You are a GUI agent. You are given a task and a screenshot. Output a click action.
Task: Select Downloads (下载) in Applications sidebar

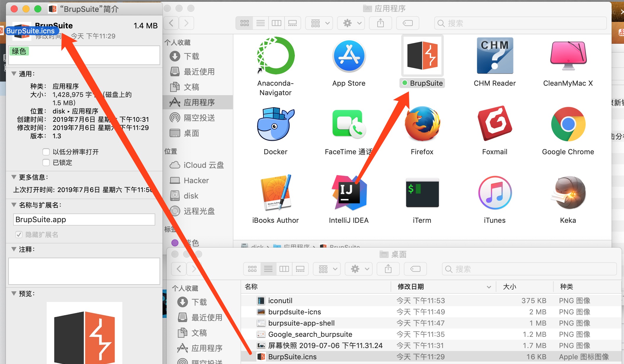point(191,56)
